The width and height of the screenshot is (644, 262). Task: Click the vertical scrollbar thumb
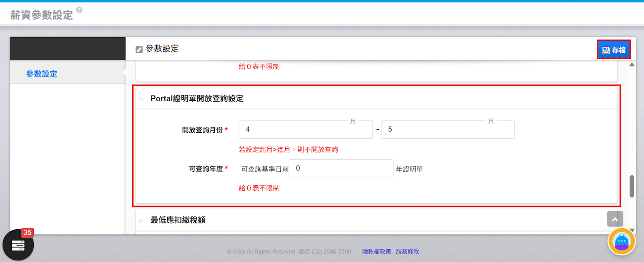(x=632, y=186)
